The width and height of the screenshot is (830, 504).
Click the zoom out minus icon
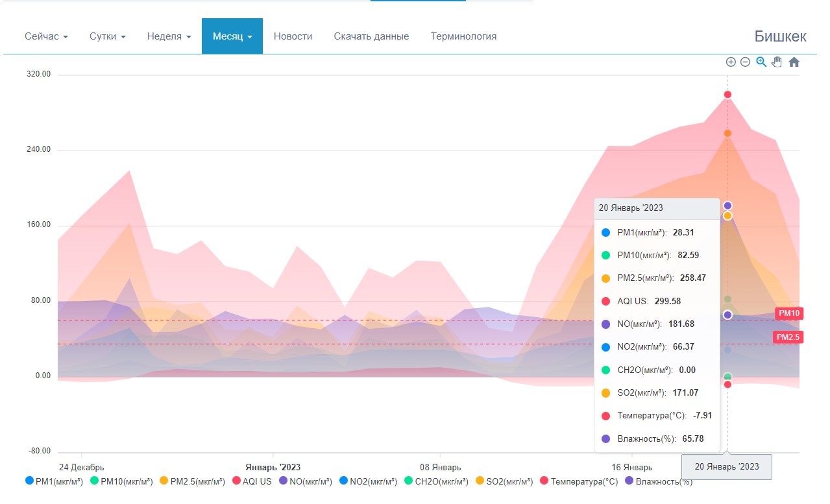coord(745,62)
